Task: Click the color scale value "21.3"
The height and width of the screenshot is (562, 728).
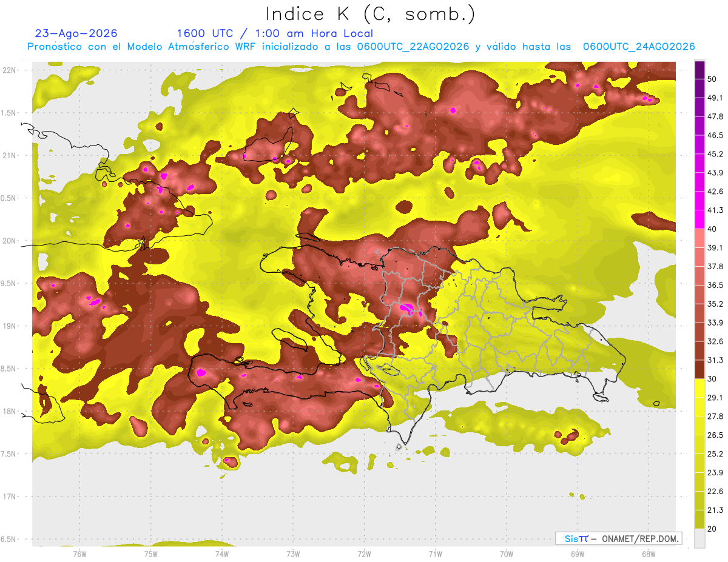Action: tap(715, 510)
